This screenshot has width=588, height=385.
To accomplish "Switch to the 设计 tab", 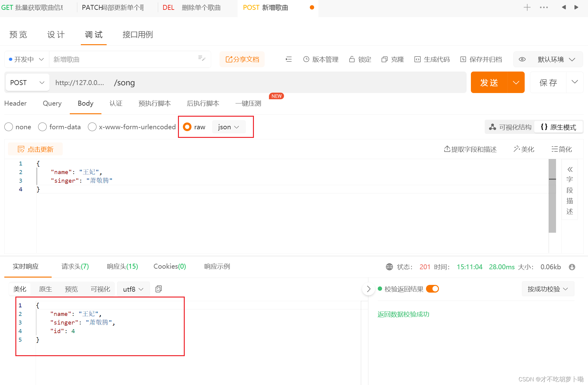I will (56, 34).
